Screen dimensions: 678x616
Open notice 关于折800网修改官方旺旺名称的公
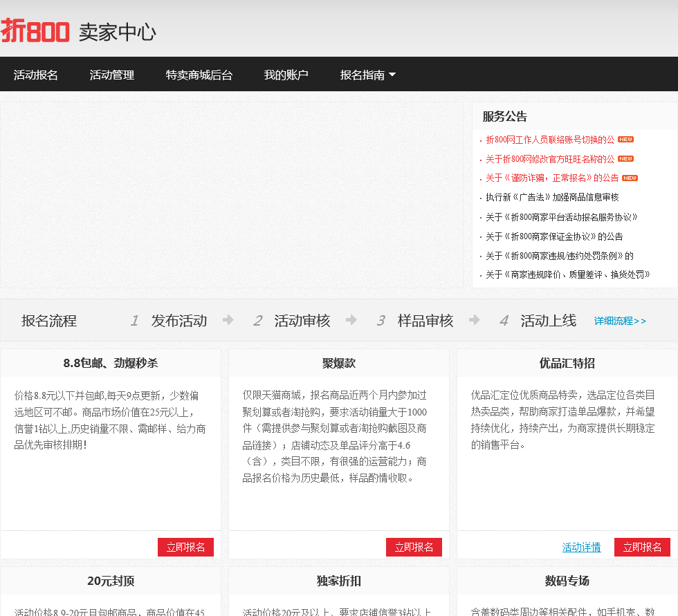coord(549,159)
